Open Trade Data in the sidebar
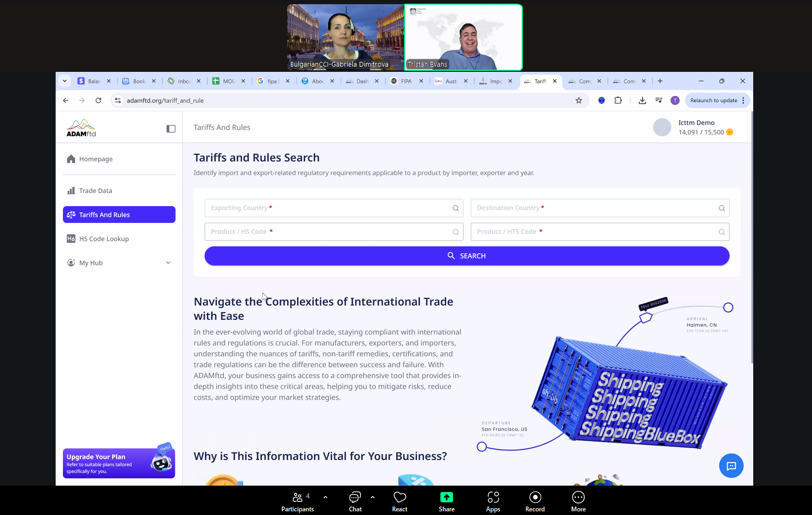The width and height of the screenshot is (812, 515). (x=119, y=191)
